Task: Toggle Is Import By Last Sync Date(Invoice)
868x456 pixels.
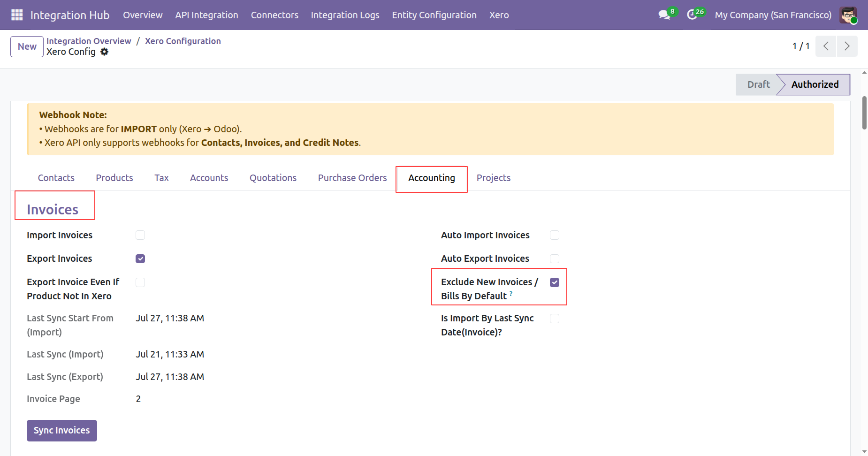Action: tap(555, 318)
